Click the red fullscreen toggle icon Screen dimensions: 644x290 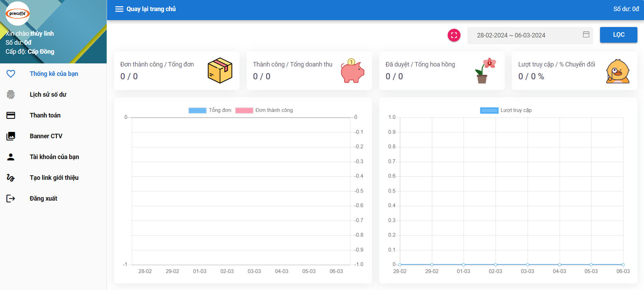454,35
